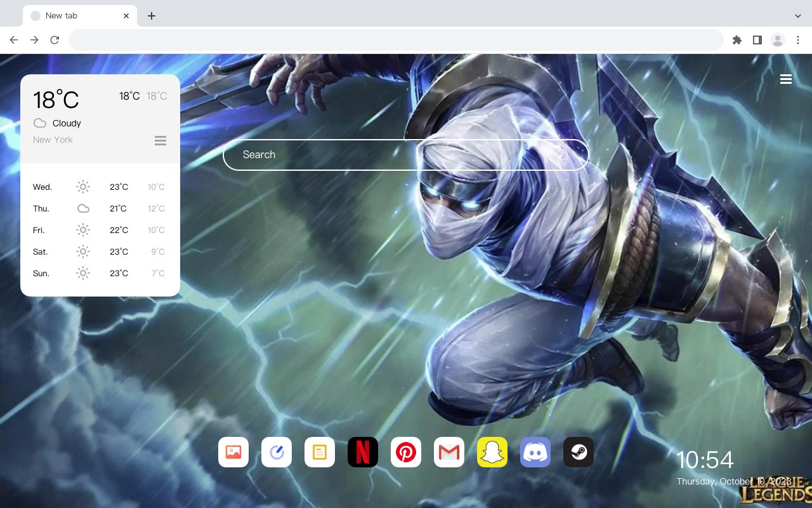Click the current 18°C temperature

coord(56,99)
